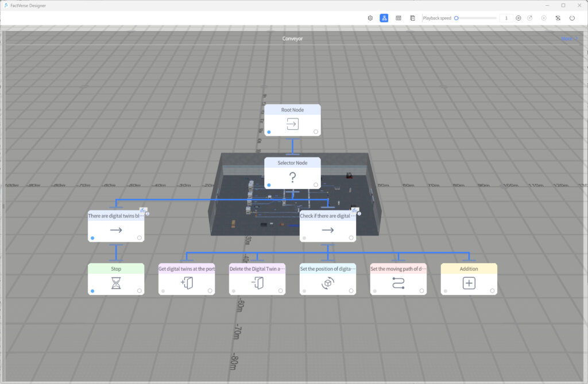Image resolution: width=588 pixels, height=384 pixels.
Task: Click the FactVerse Designer app icon in title bar
Action: pyautogui.click(x=6, y=6)
